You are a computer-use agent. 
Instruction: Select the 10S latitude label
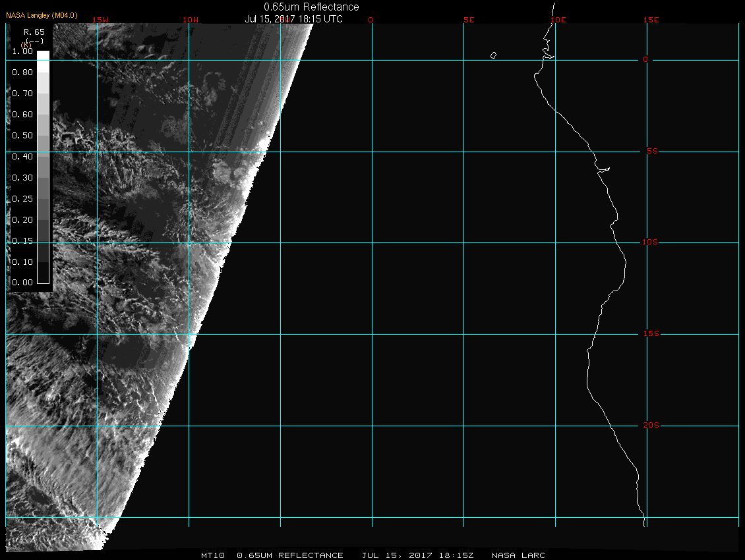(650, 242)
